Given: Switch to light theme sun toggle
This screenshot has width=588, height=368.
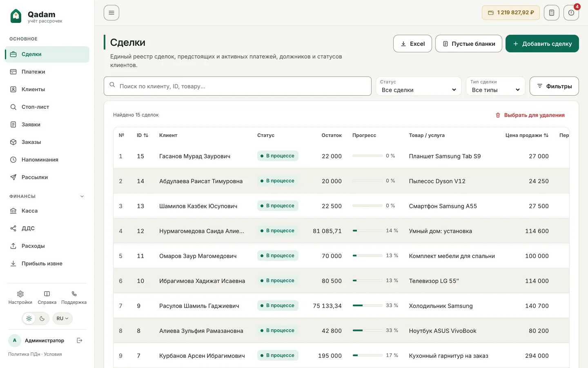Looking at the screenshot, I should click(29, 319).
